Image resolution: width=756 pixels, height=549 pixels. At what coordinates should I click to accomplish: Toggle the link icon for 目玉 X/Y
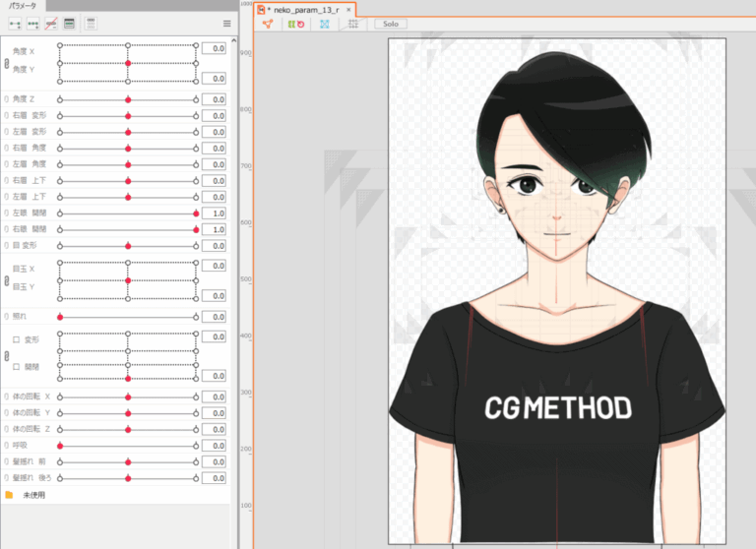(x=7, y=280)
